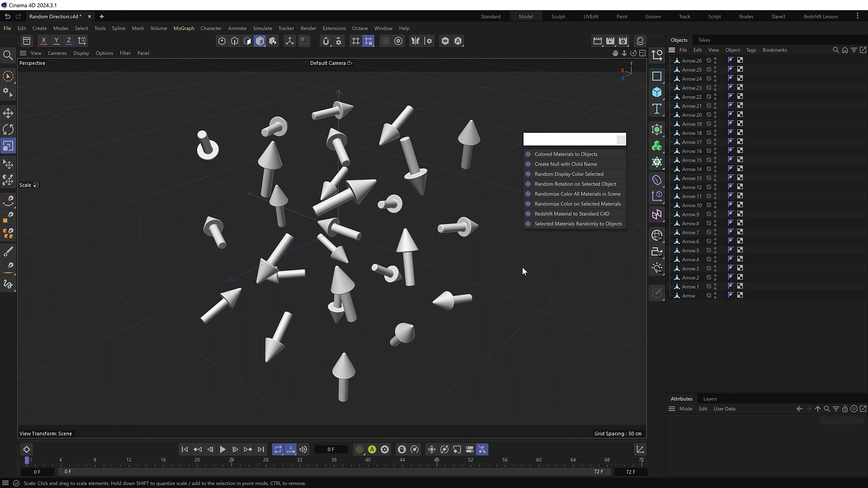Toggle Arrow.26 layer visibility checkbox
This screenshot has width=868, height=488.
709,61
